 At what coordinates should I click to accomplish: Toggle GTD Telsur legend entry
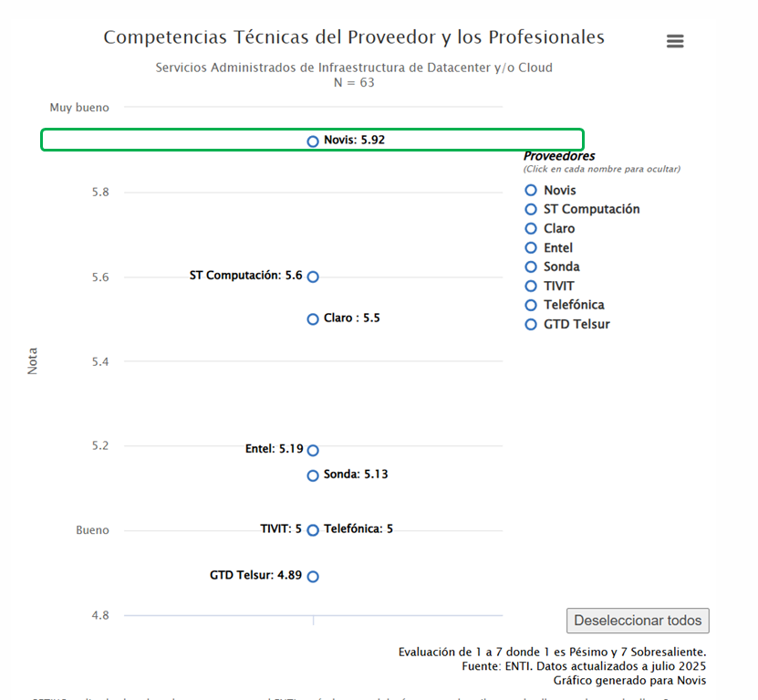pos(576,324)
